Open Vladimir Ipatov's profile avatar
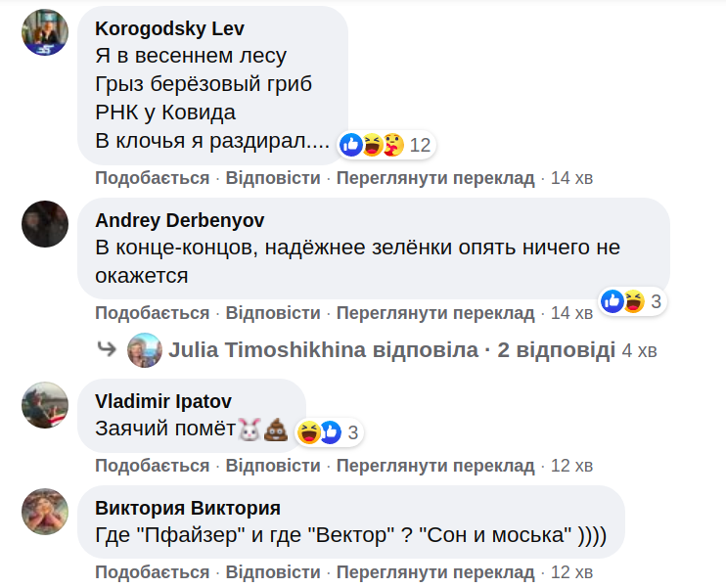Viewport: 726px width, 588px height. tap(45, 405)
